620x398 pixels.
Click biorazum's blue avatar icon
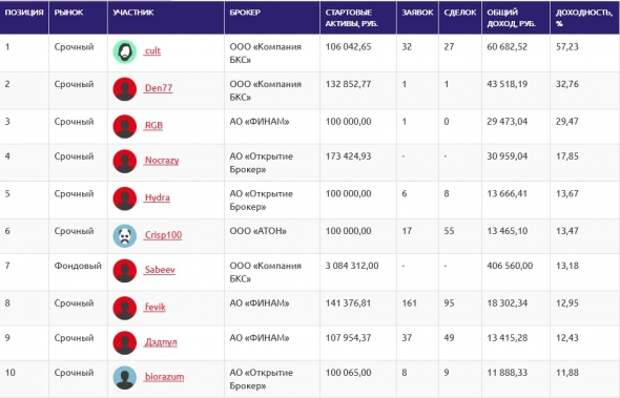[125, 377]
